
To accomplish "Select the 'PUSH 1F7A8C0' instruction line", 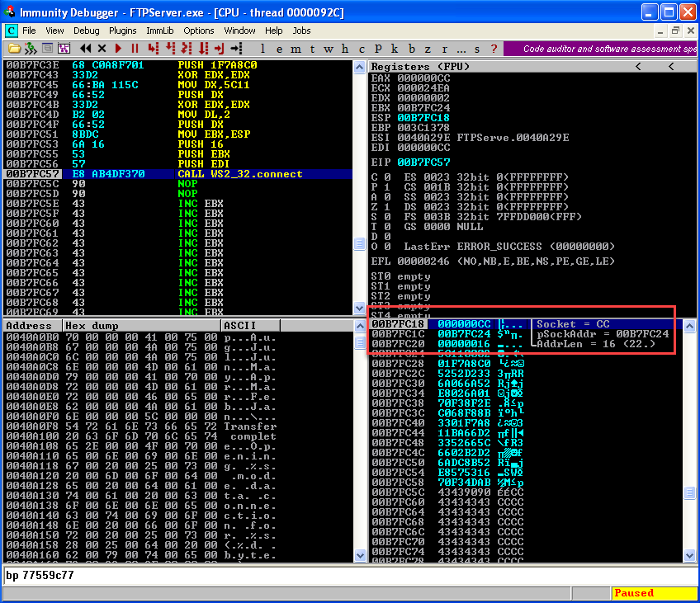I will pyautogui.click(x=178, y=65).
